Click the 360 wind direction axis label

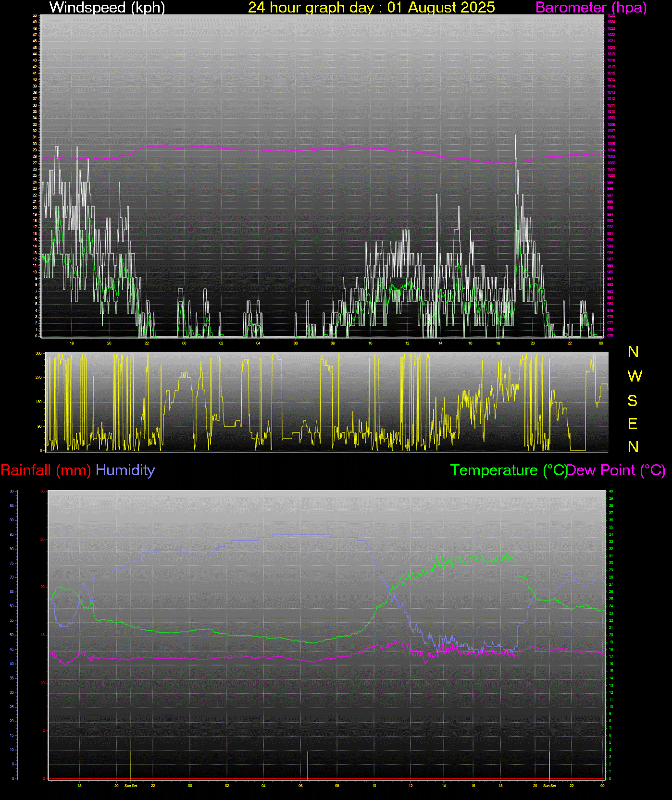(38, 353)
